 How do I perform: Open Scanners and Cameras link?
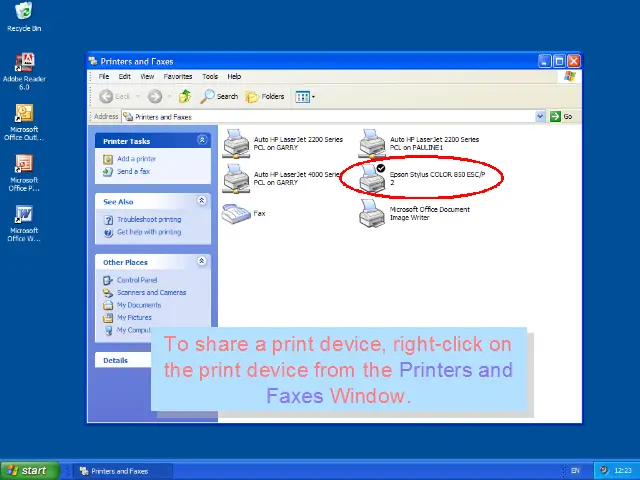[x=151, y=293]
